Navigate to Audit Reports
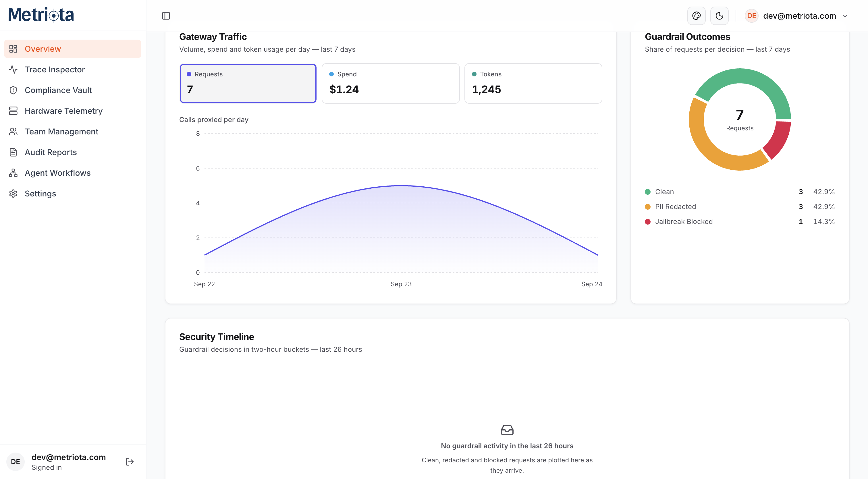 tap(72, 152)
